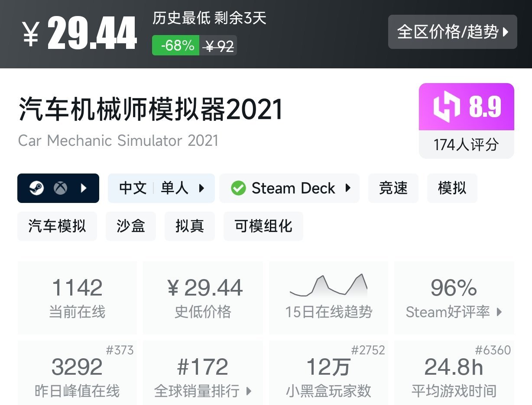
Task: Click the ¥29.44 current price
Action: (80, 34)
